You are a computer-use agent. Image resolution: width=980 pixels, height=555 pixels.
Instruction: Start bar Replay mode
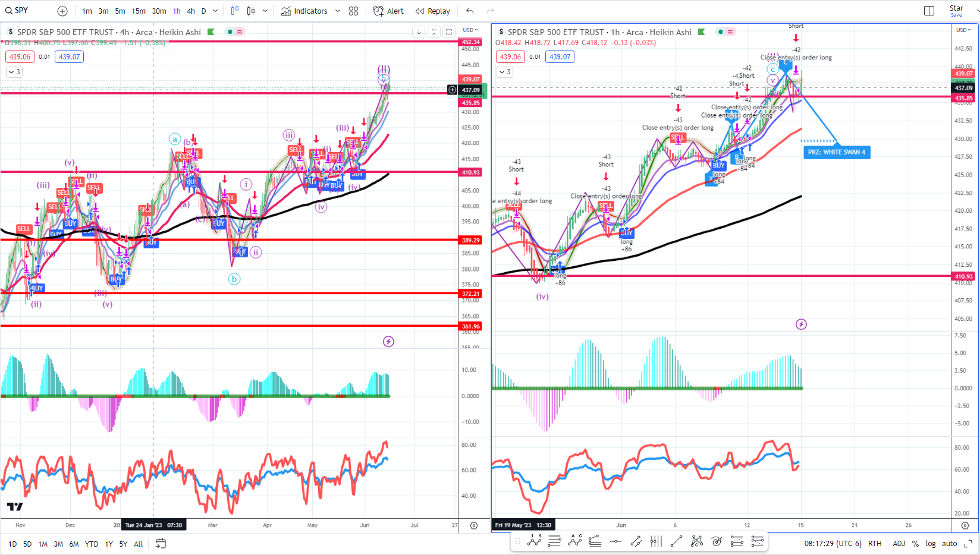tap(433, 11)
